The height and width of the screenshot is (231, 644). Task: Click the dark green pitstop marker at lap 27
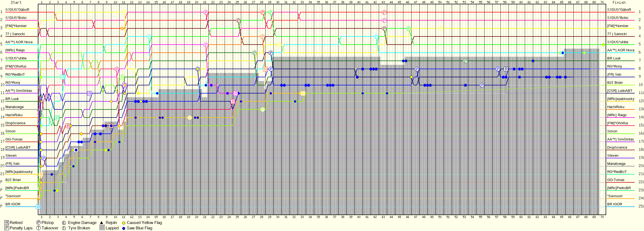[254, 53]
